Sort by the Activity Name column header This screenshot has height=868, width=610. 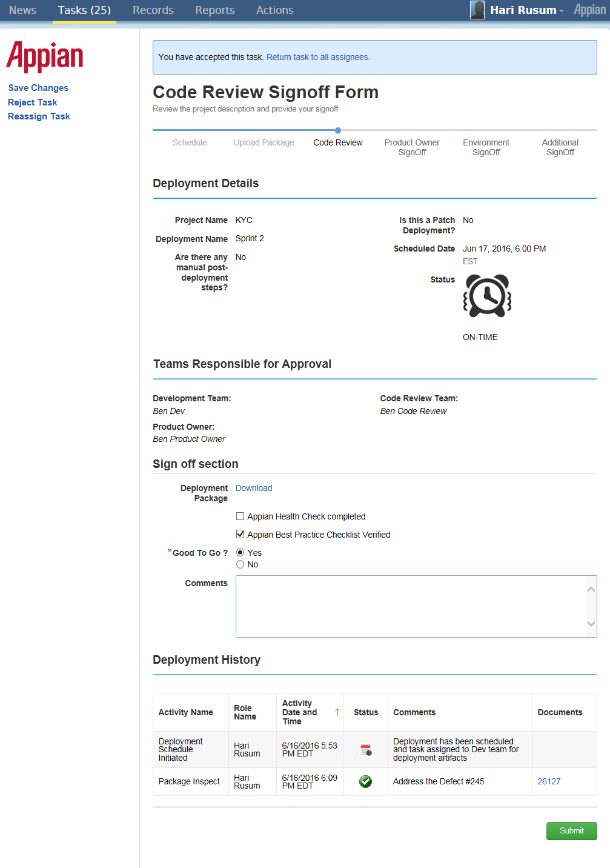click(186, 712)
